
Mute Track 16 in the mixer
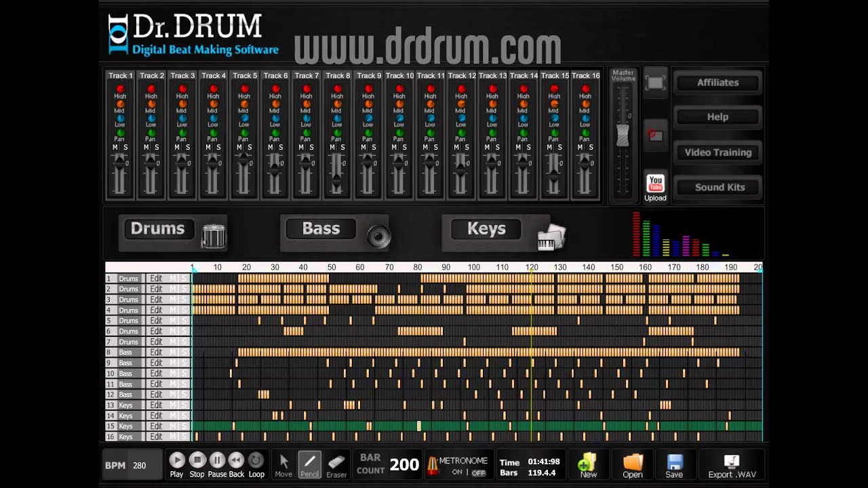point(580,148)
